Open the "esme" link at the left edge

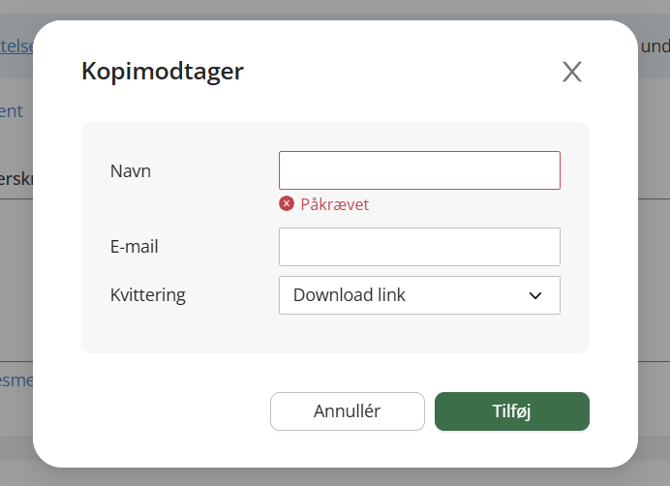pyautogui.click(x=16, y=380)
